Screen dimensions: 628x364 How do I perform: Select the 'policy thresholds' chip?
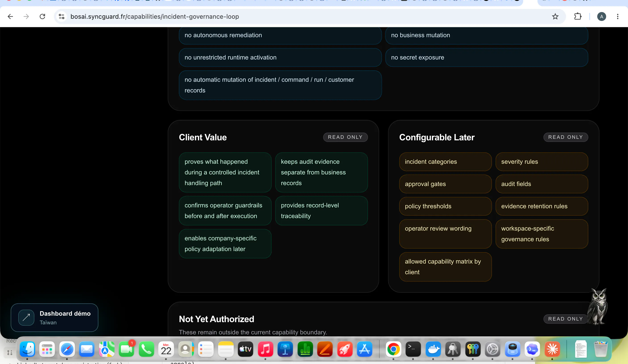pyautogui.click(x=445, y=206)
